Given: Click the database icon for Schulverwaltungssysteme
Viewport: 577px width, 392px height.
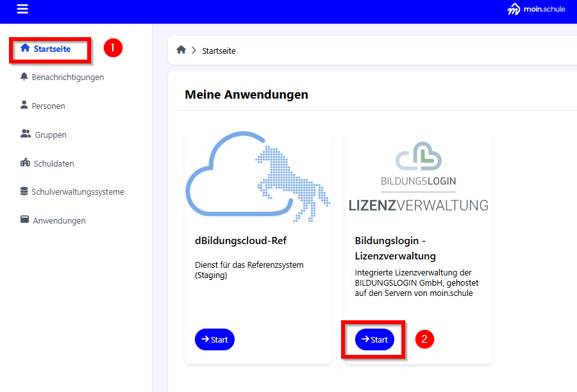Looking at the screenshot, I should point(24,192).
